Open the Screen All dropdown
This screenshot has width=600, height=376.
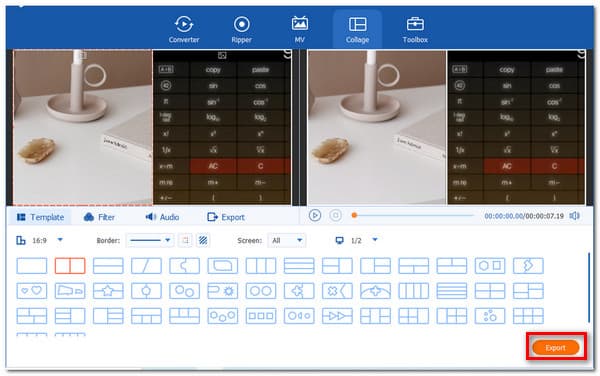[x=286, y=240]
